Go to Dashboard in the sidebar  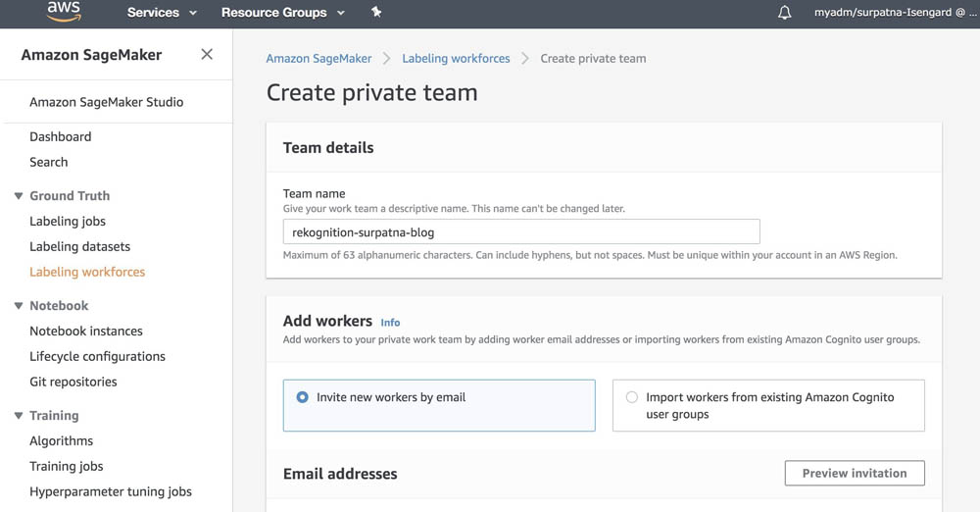coord(60,136)
